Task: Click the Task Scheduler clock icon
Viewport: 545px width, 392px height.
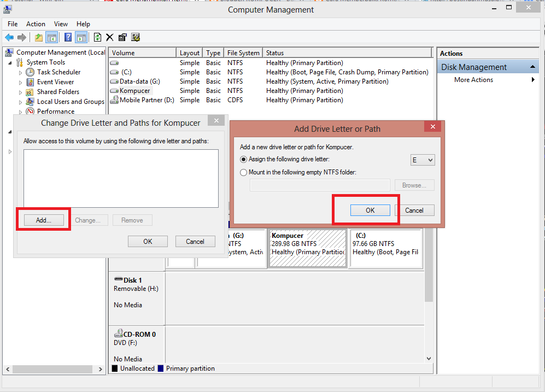Action: click(x=30, y=72)
